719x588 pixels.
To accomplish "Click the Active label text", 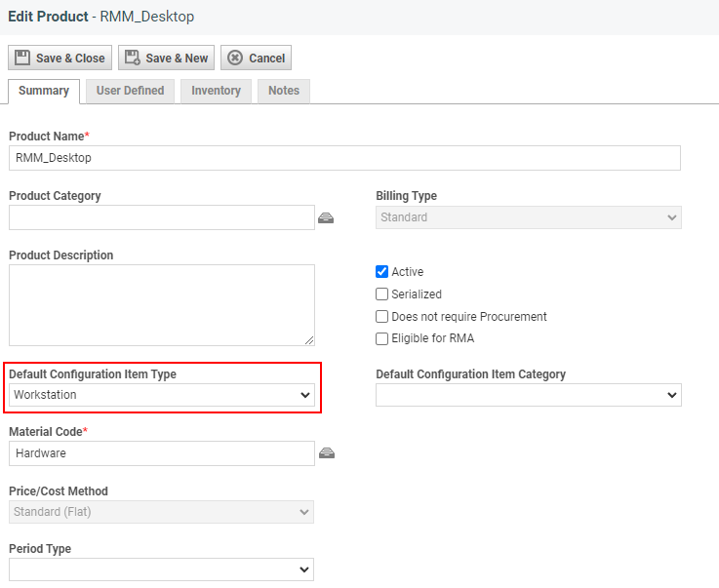I will (407, 272).
